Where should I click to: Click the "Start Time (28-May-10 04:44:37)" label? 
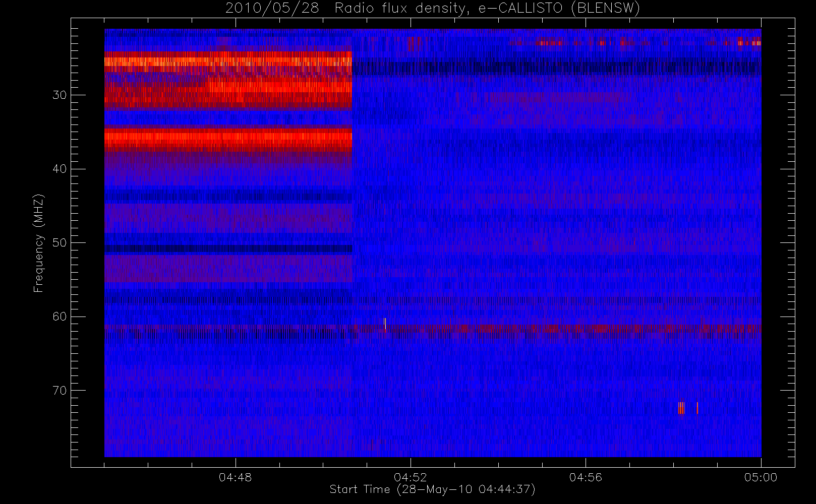(432, 489)
